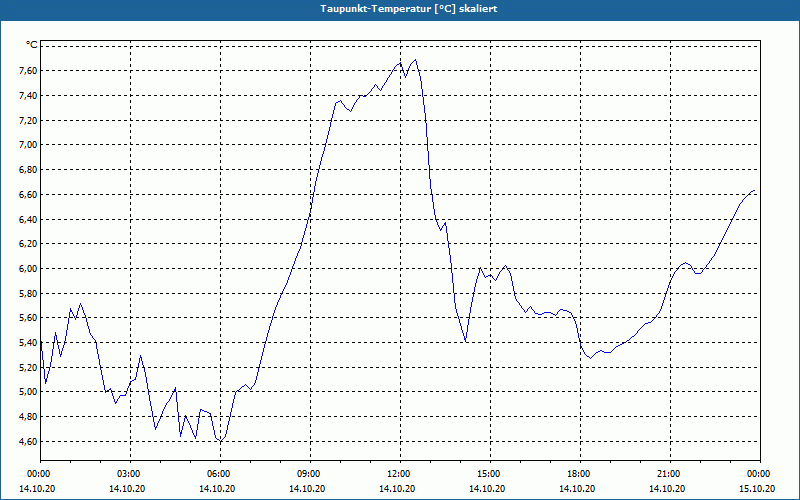Click the 15.10.20 date label
This screenshot has height=500, width=800.
click(x=757, y=489)
